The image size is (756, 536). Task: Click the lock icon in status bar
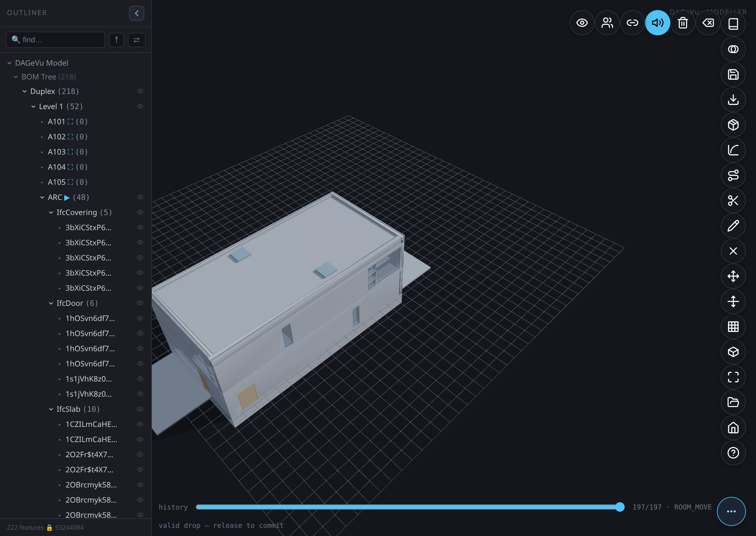pyautogui.click(x=49, y=527)
